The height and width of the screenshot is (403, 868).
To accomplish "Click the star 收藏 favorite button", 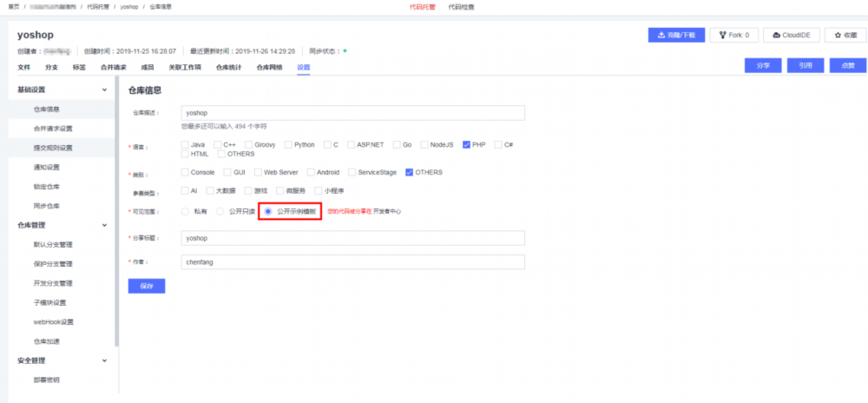I will [x=845, y=35].
